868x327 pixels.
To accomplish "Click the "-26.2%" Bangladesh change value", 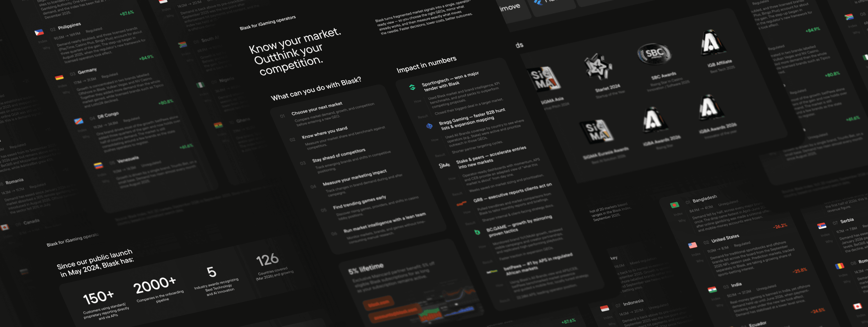I will tap(780, 226).
